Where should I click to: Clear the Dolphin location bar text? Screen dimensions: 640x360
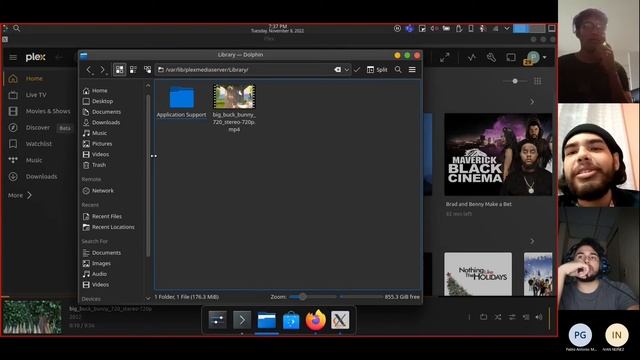337,70
